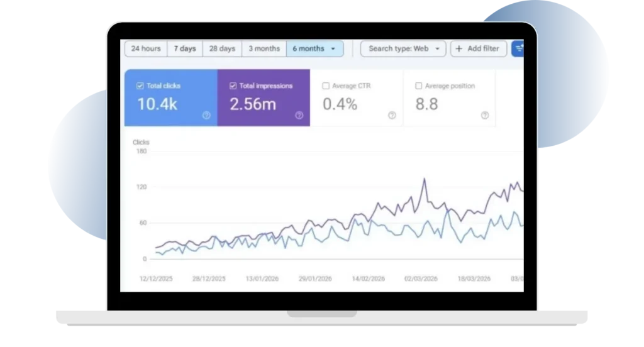Open the 6 months range dropdown
The width and height of the screenshot is (644, 347).
click(x=314, y=48)
